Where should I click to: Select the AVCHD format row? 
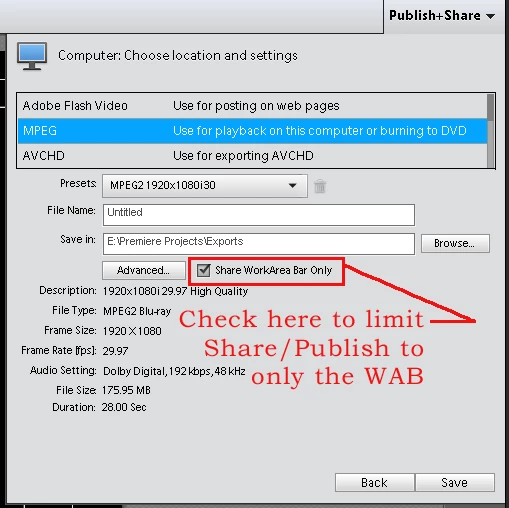pyautogui.click(x=252, y=156)
